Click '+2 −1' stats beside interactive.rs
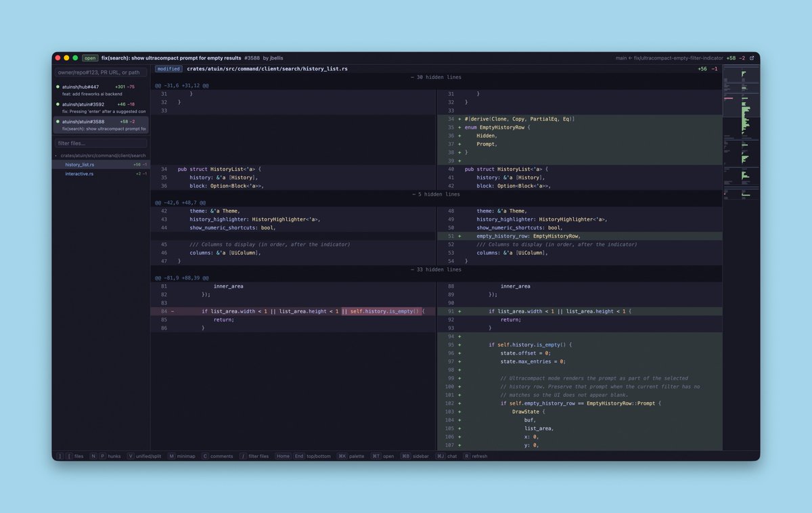The image size is (812, 513). pyautogui.click(x=141, y=174)
